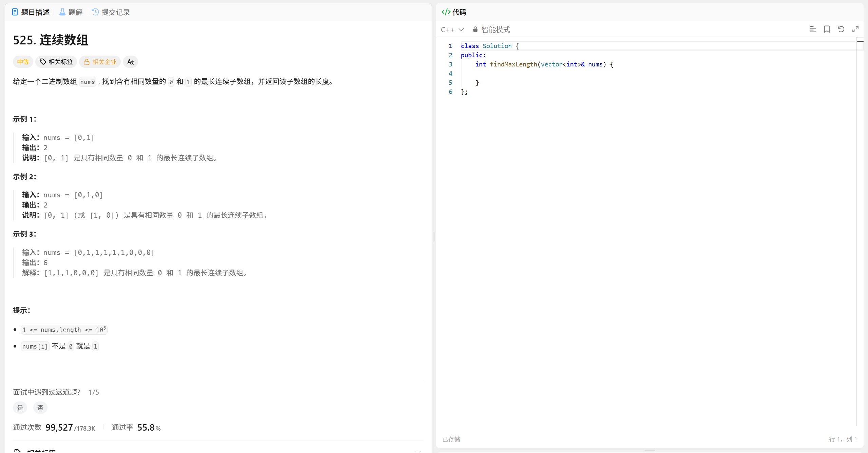Click the 题目描述 tab
This screenshot has width=868, height=453.
pyautogui.click(x=31, y=12)
